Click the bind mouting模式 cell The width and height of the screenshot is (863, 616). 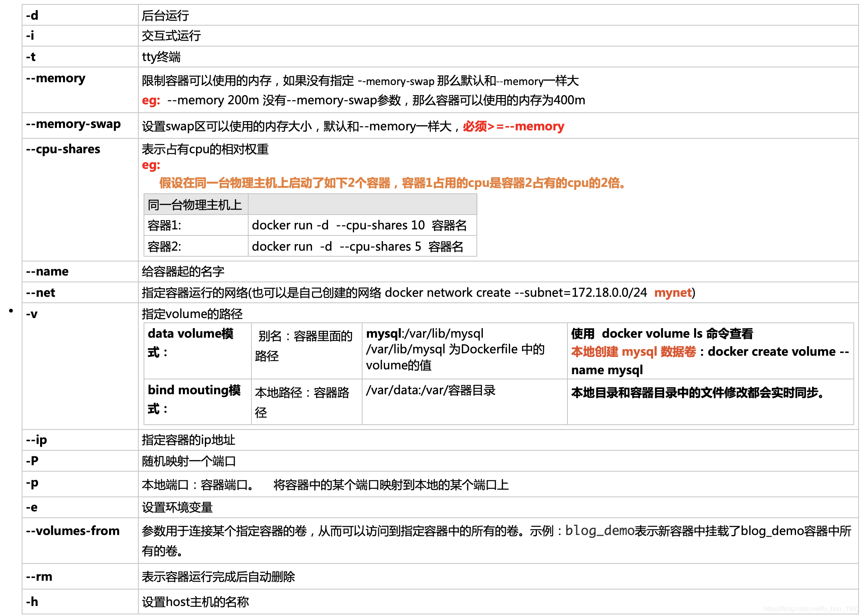[x=198, y=402]
